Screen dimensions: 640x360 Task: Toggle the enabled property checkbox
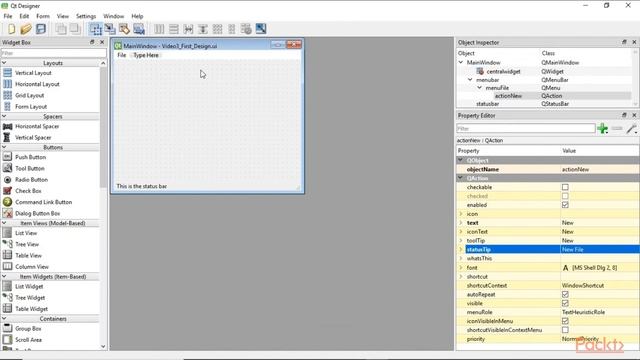(565, 205)
